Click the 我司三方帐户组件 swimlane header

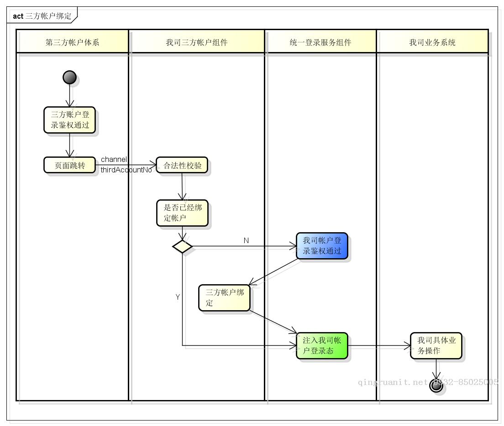coord(197,42)
